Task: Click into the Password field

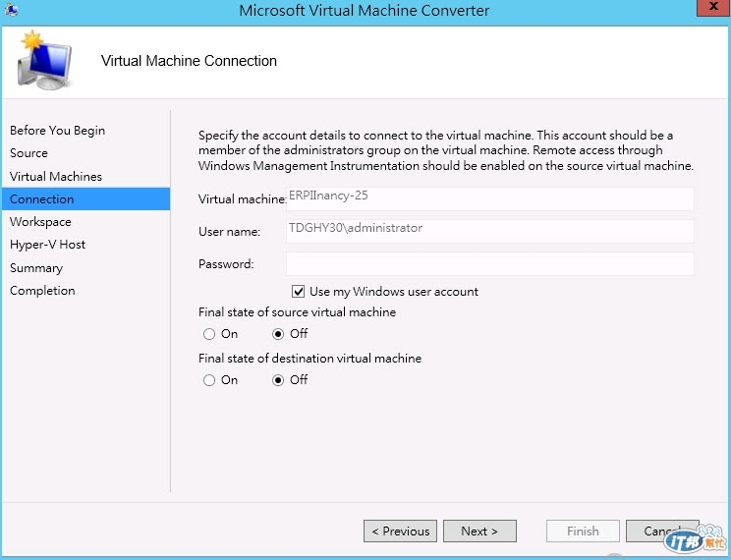Action: (490, 264)
